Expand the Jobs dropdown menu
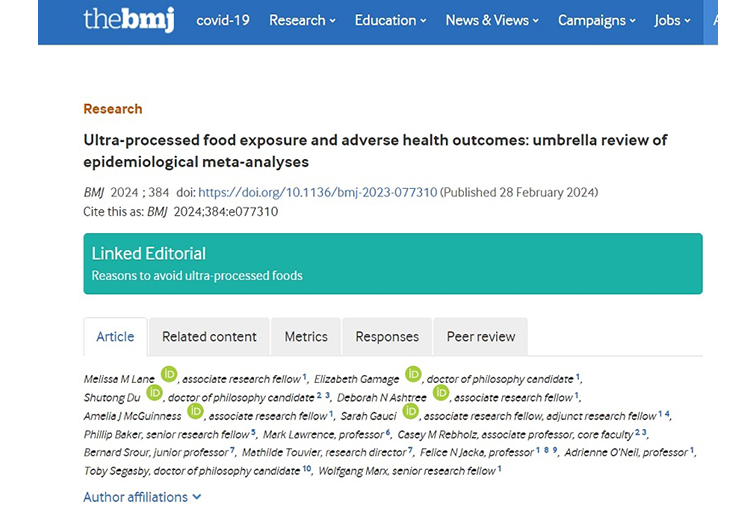 coord(673,20)
